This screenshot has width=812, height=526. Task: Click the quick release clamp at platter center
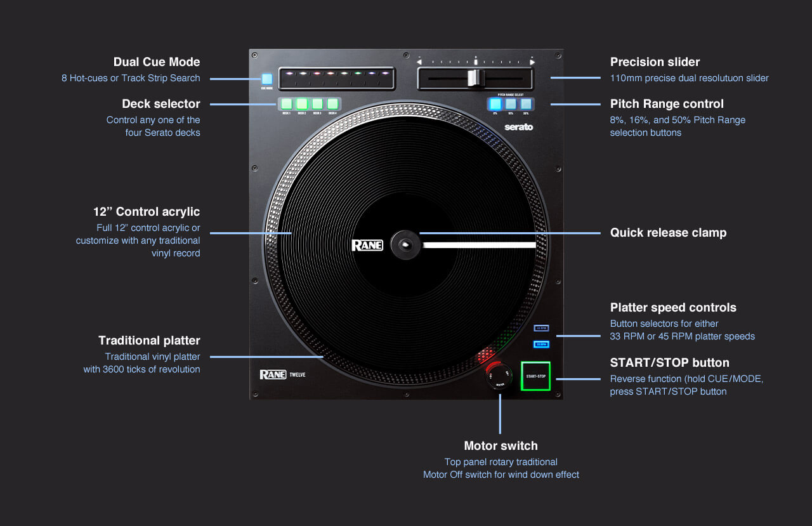(x=404, y=244)
